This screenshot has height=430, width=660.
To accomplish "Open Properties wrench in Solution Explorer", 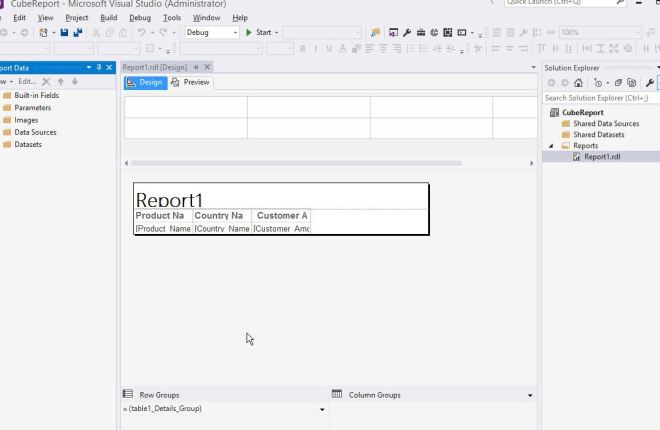I will point(649,83).
